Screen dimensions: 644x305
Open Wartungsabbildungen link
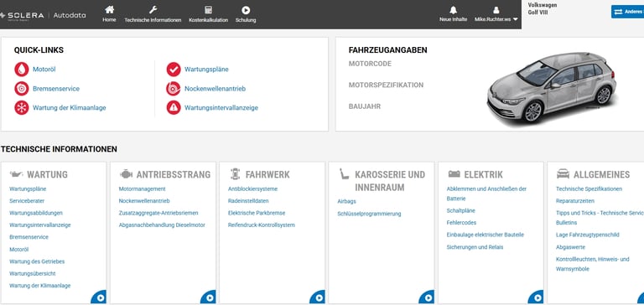[x=36, y=213]
